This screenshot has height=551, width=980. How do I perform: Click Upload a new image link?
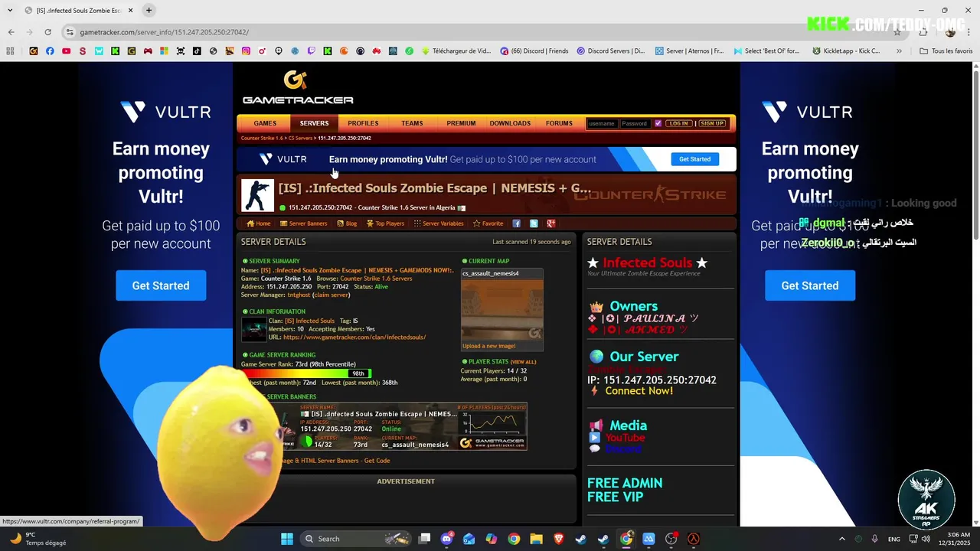pyautogui.click(x=488, y=346)
